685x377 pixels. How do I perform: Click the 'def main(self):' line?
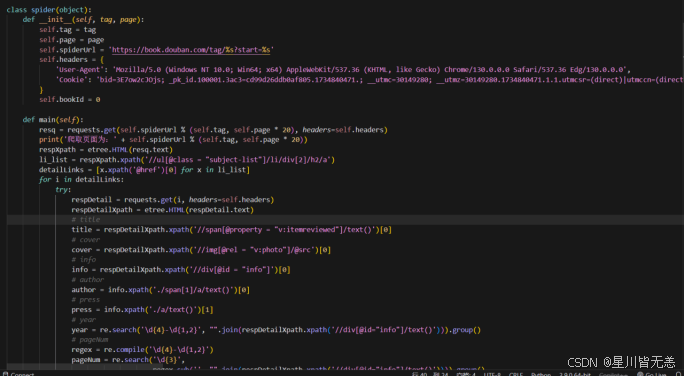coord(53,120)
